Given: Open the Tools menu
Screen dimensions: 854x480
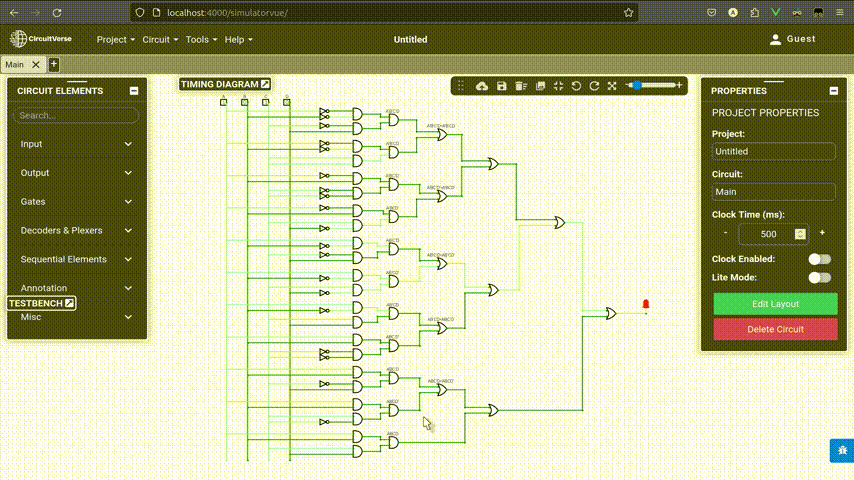Looking at the screenshot, I should pyautogui.click(x=200, y=40).
